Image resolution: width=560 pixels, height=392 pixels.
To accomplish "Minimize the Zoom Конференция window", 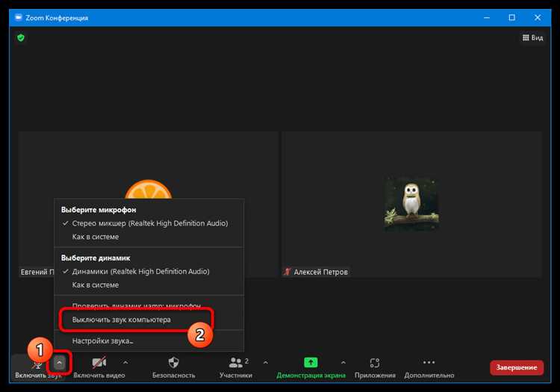I will pyautogui.click(x=487, y=17).
